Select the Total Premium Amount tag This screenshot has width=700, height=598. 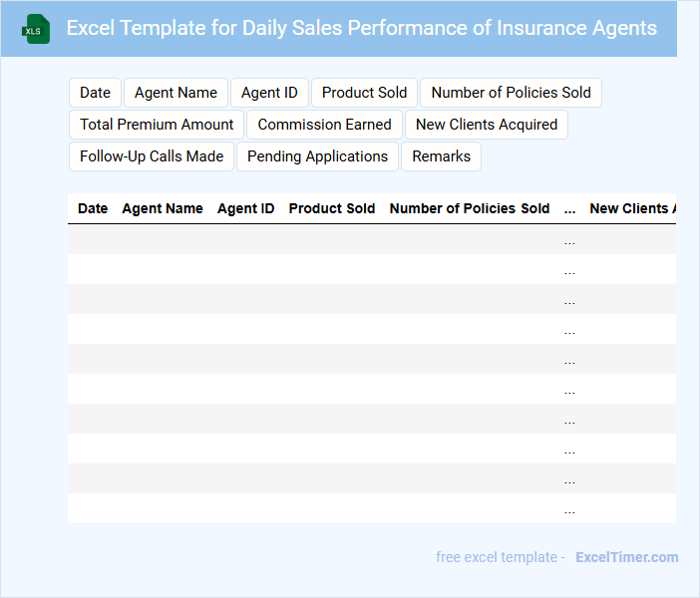tap(157, 125)
